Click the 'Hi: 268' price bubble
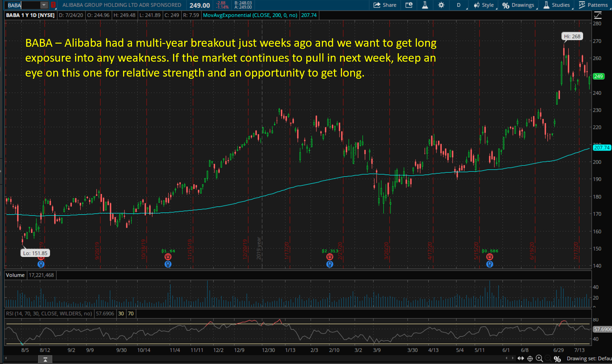The image size is (612, 364). (572, 36)
